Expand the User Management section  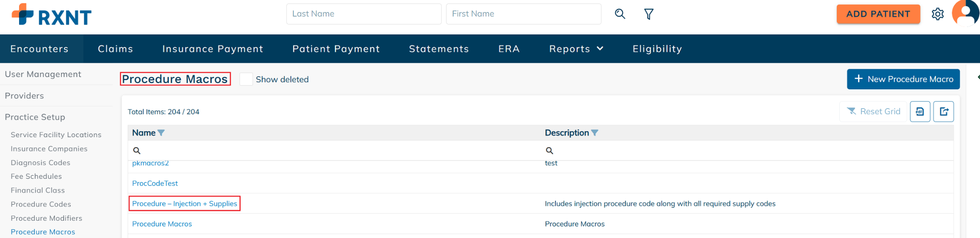point(43,74)
